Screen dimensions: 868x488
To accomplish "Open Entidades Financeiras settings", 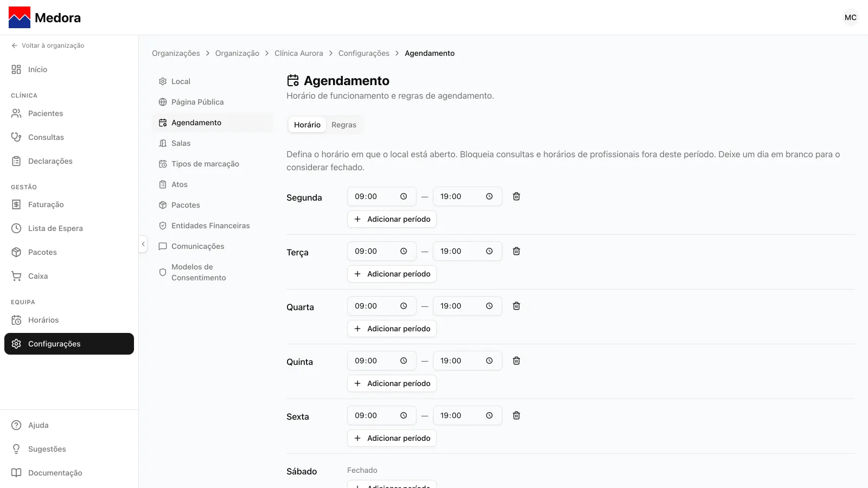I will 213,226.
